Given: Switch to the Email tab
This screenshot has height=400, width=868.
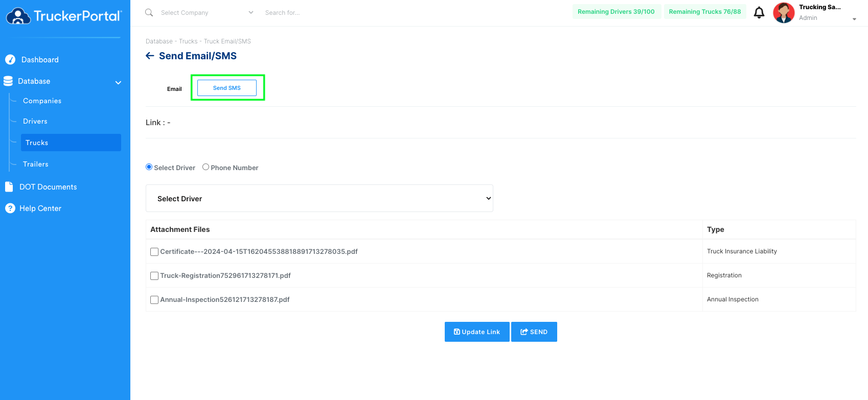Looking at the screenshot, I should 174,89.
